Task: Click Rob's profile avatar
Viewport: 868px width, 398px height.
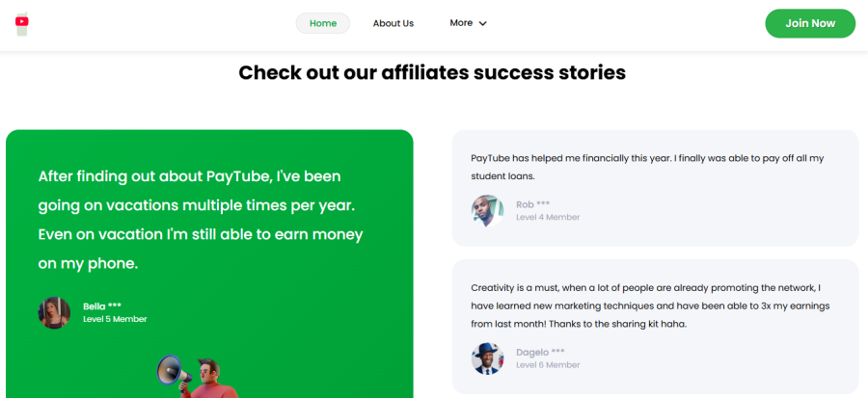Action: (487, 211)
